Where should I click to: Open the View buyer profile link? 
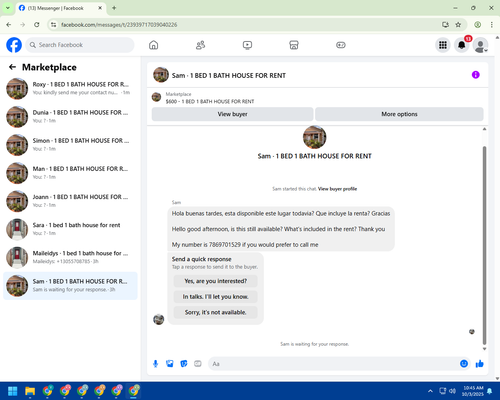(x=337, y=189)
